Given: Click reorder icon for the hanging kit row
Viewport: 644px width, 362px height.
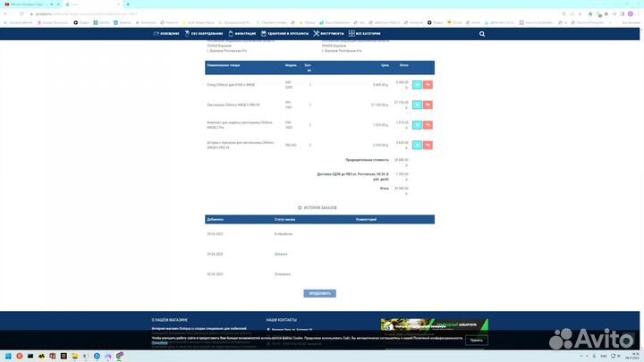Looking at the screenshot, I should [x=417, y=124].
